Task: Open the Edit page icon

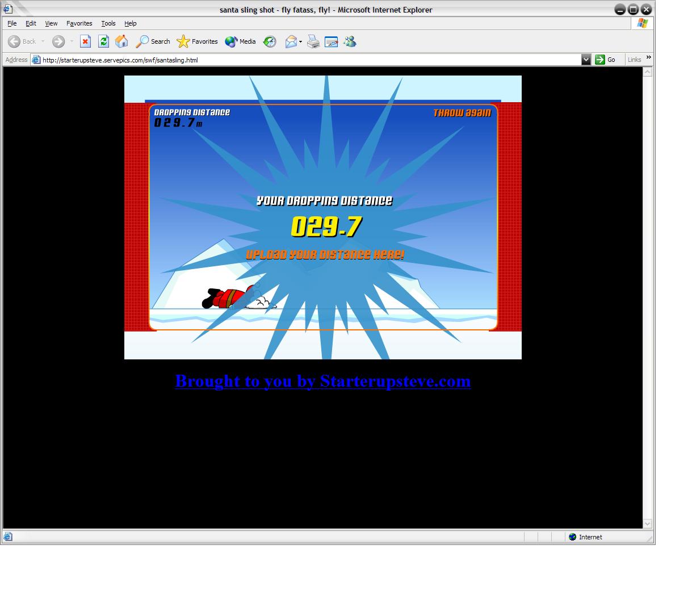Action: (332, 41)
